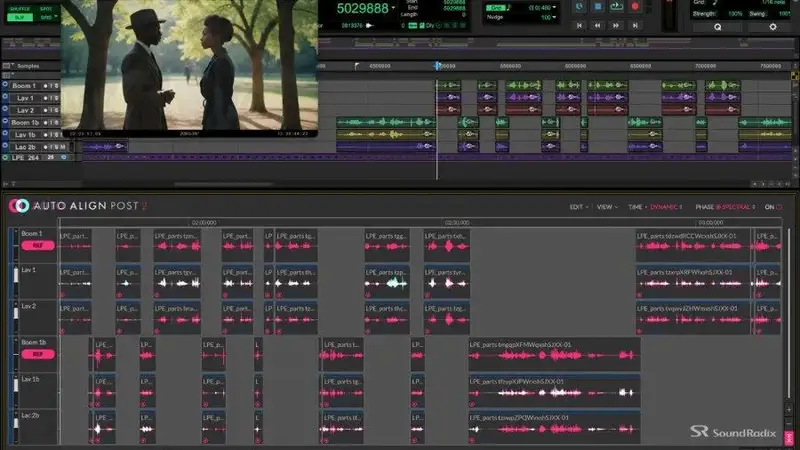Click the Boom 1 track selector circle

[5, 85]
